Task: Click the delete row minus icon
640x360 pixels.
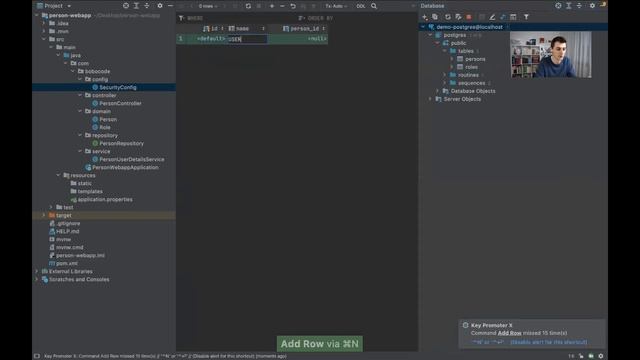Action: point(282,6)
